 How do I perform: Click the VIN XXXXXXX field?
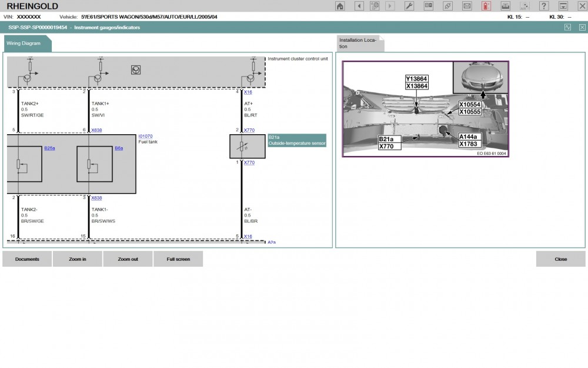[x=28, y=17]
